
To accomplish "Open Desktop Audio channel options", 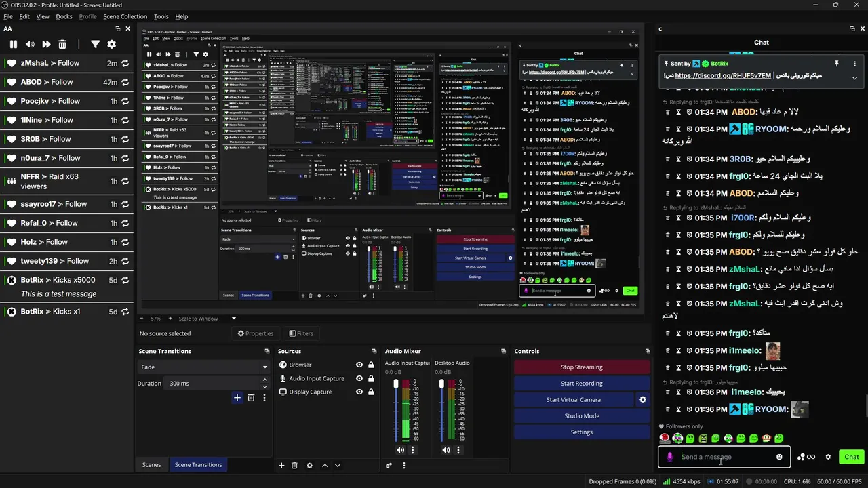I will pos(458,450).
